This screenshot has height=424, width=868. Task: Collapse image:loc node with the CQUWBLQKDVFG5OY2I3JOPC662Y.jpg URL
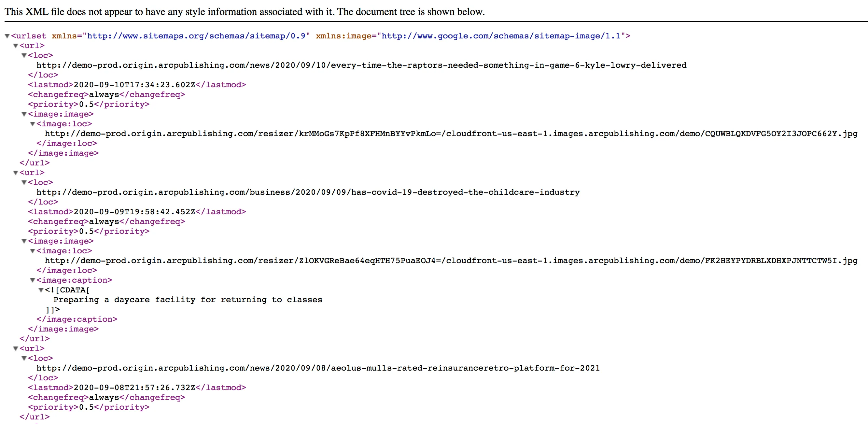pos(32,124)
